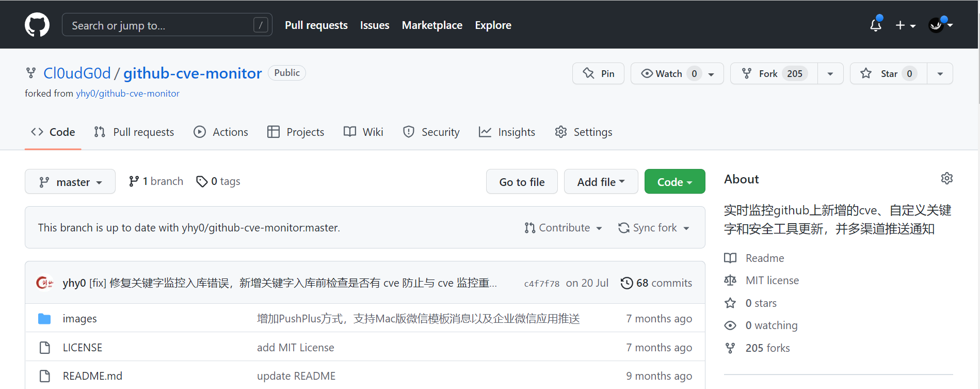
Task: Fork the repository
Action: (x=774, y=73)
